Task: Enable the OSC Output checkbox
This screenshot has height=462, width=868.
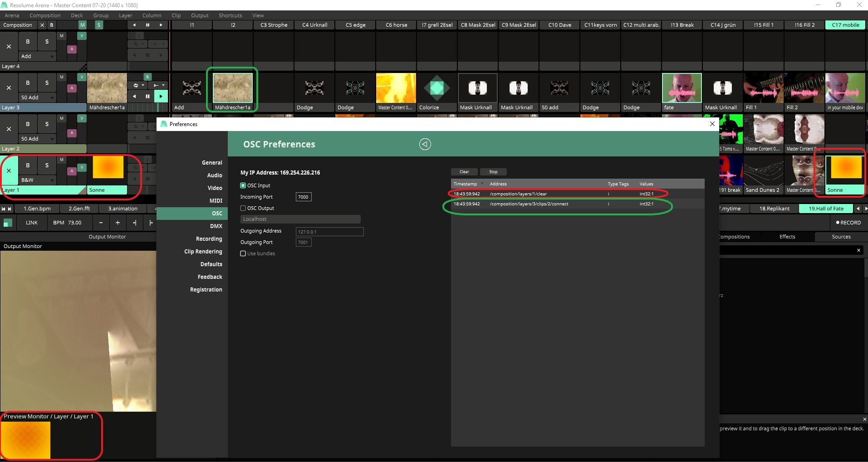Action: [243, 208]
